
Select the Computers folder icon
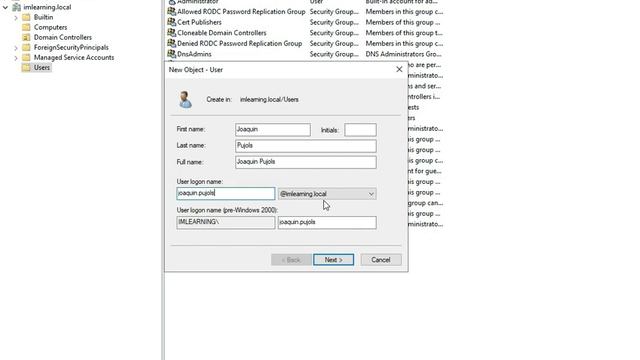pos(26,27)
